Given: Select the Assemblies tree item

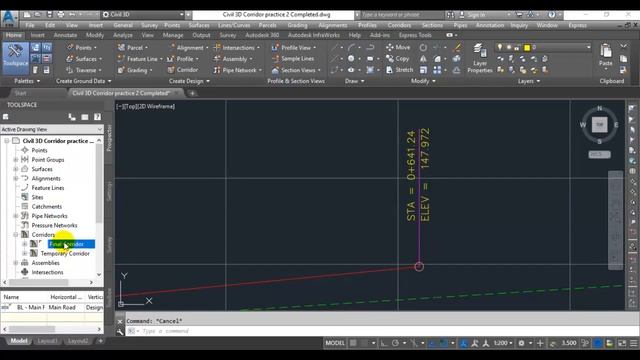Looking at the screenshot, I should 45,263.
